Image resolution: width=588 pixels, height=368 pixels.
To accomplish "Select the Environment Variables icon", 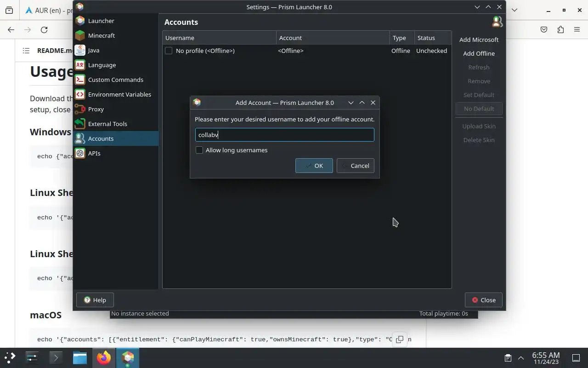I will 80,94.
